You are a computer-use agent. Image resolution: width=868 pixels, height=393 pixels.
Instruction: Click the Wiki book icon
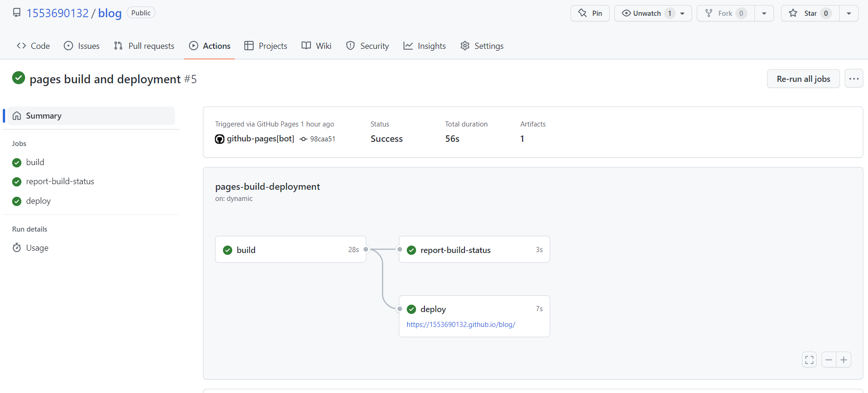pyautogui.click(x=306, y=46)
